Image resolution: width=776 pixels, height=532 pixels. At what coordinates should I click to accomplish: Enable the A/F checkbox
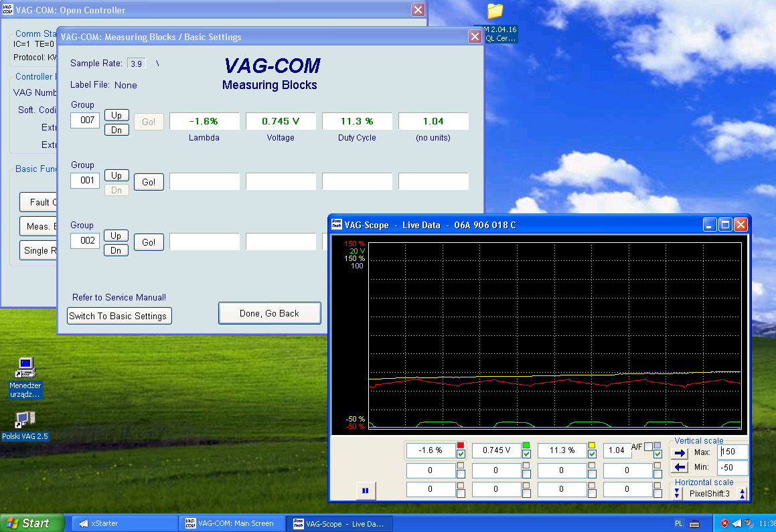(648, 446)
